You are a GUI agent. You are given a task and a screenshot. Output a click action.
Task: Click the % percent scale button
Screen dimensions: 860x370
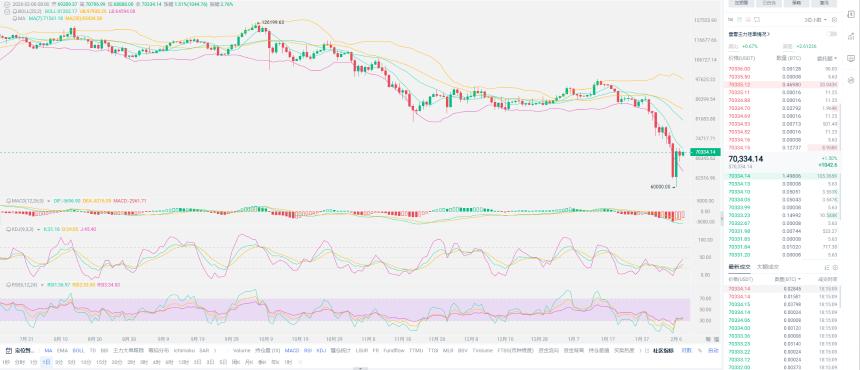700,350
